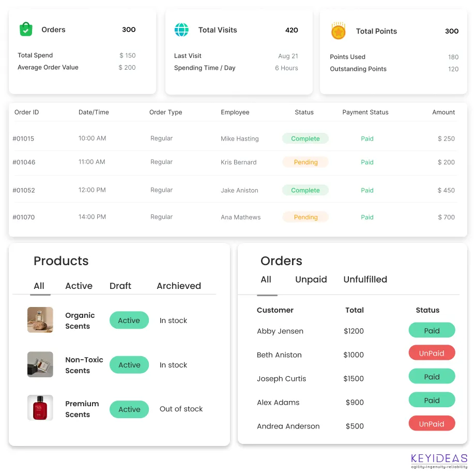Switch to the Draft products tab
The width and height of the screenshot is (476, 476).
(120, 286)
